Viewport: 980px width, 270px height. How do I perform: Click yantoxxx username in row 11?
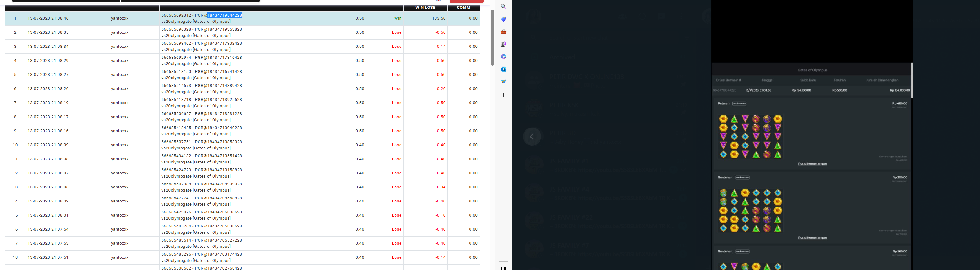(120, 159)
